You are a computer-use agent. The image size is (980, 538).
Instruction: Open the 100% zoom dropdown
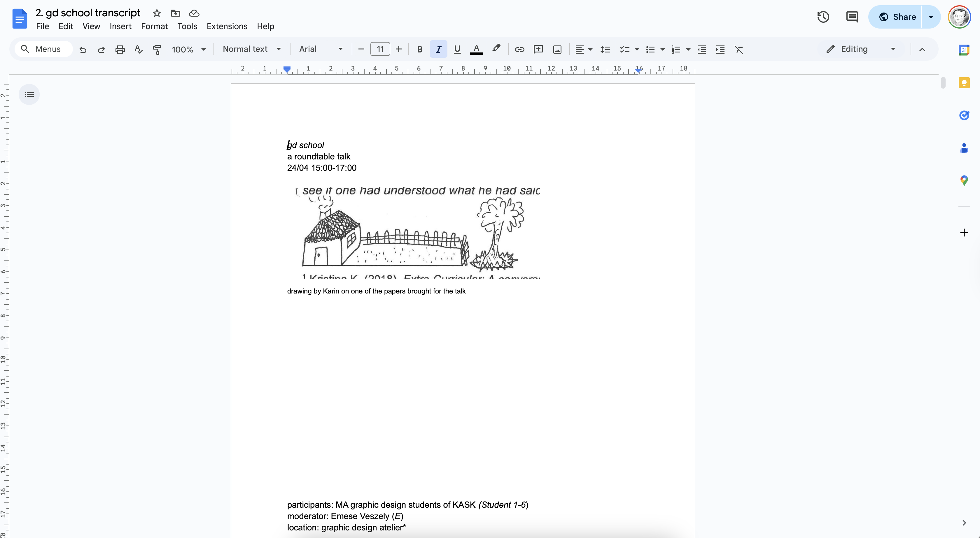[188, 50]
